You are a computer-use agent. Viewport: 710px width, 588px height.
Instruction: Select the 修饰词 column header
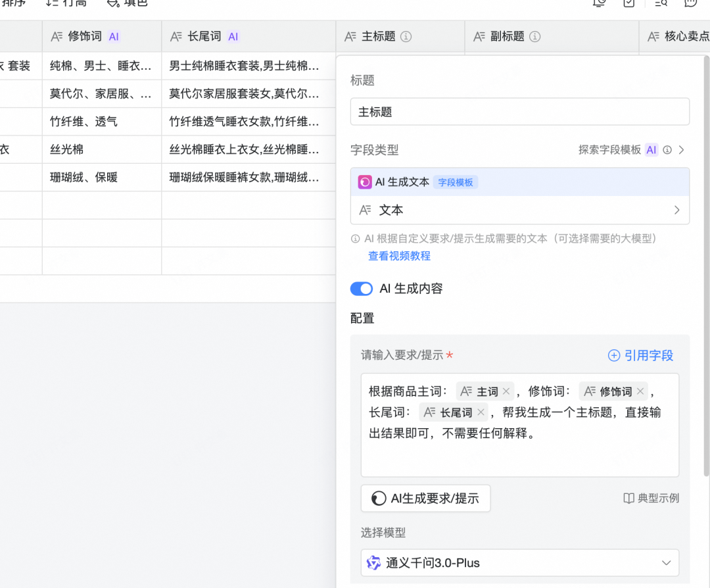click(x=102, y=37)
